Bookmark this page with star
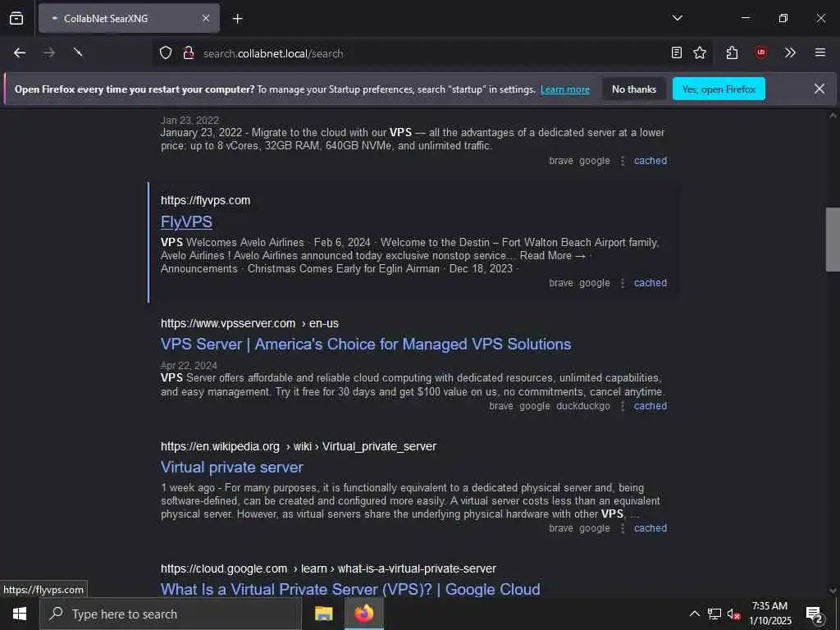840x630 pixels. point(700,52)
